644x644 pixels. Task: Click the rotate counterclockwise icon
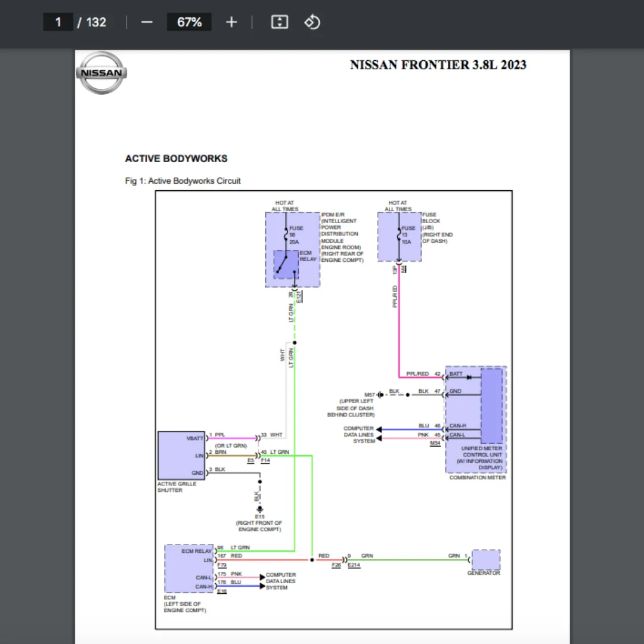(312, 22)
